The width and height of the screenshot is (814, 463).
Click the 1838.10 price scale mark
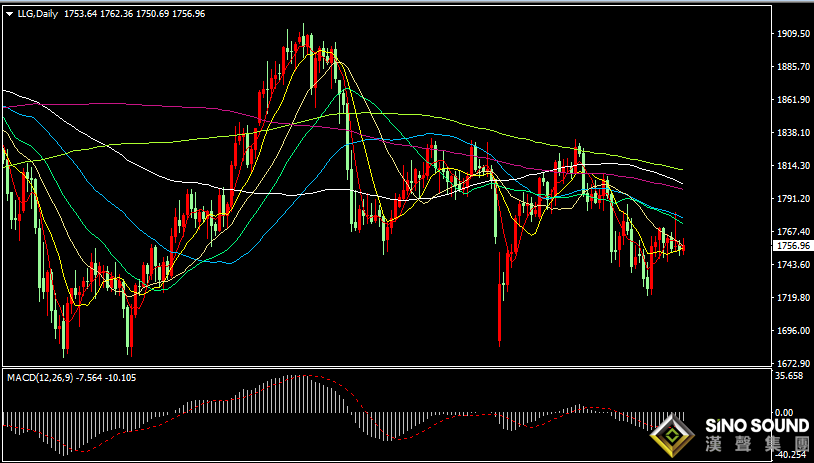click(x=792, y=133)
